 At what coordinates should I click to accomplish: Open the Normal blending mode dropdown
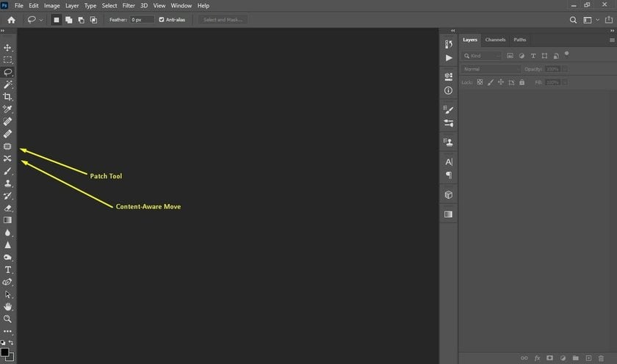coord(491,69)
